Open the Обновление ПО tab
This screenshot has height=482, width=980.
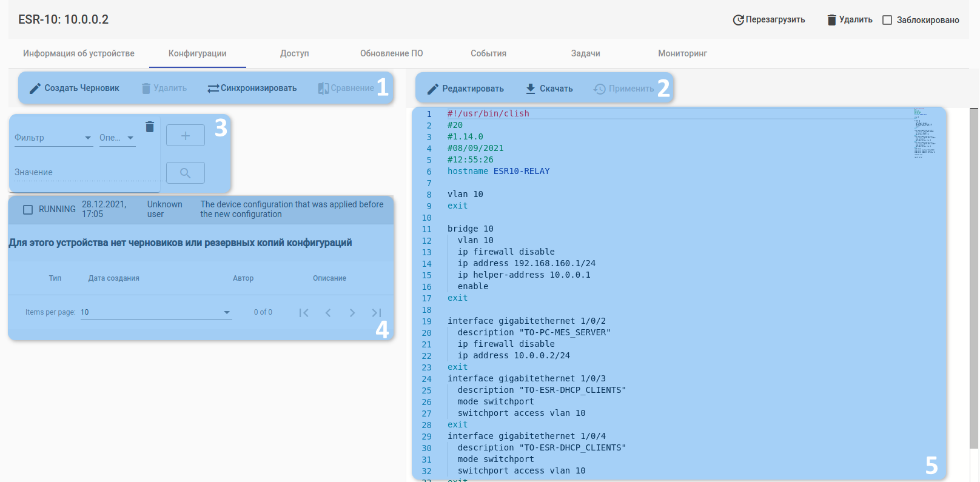pyautogui.click(x=391, y=53)
